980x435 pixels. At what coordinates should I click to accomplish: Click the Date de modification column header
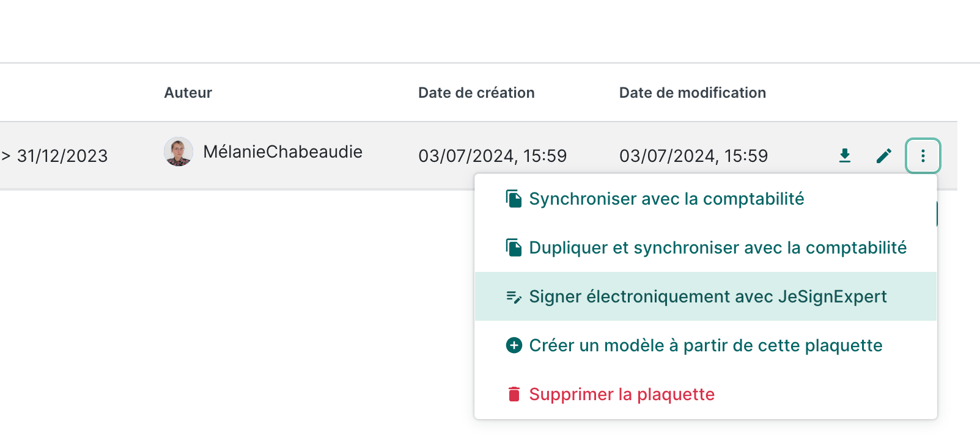[x=692, y=92]
